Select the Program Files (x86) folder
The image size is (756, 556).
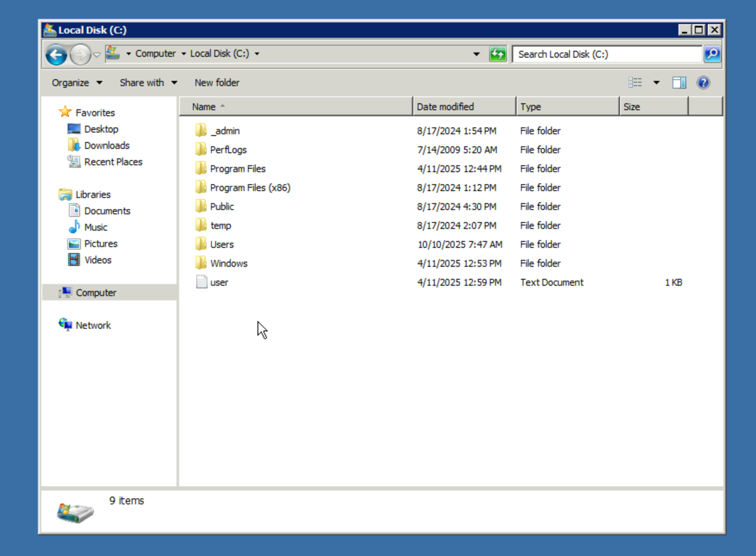[250, 188]
